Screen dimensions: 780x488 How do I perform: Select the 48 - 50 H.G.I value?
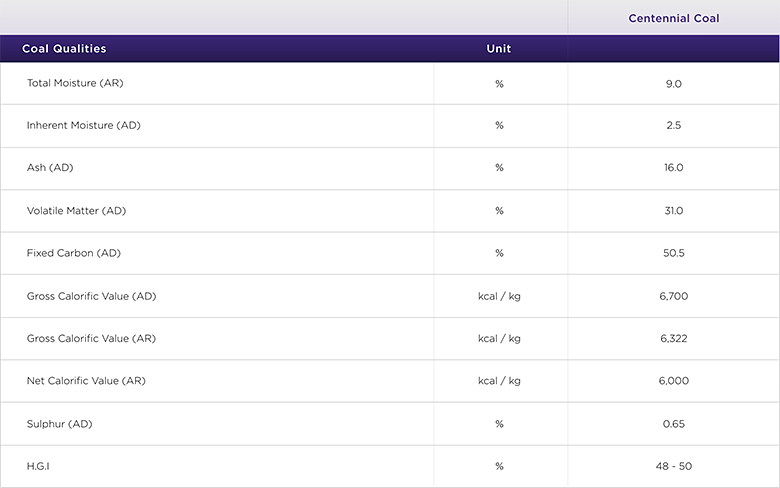point(674,467)
